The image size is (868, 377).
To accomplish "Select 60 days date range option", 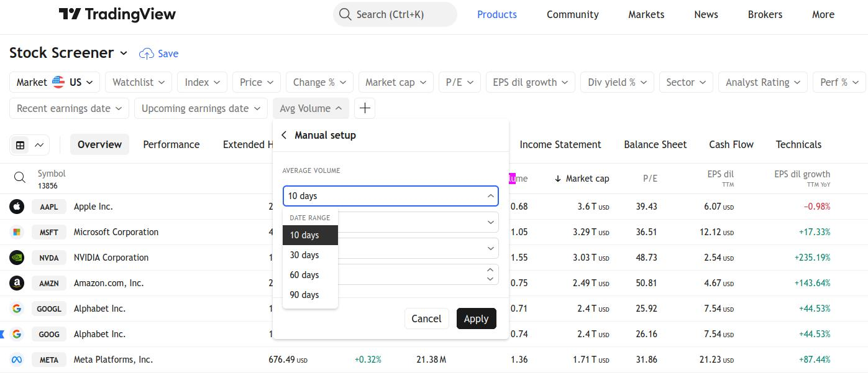I will point(310,275).
